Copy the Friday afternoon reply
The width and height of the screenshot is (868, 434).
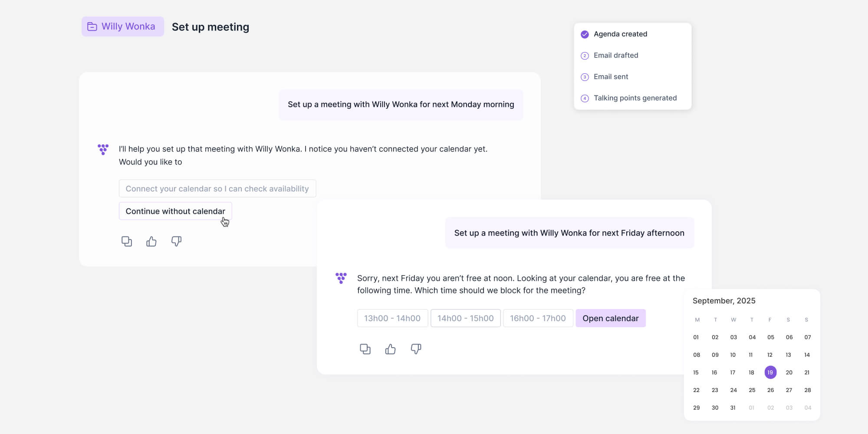[365, 349]
